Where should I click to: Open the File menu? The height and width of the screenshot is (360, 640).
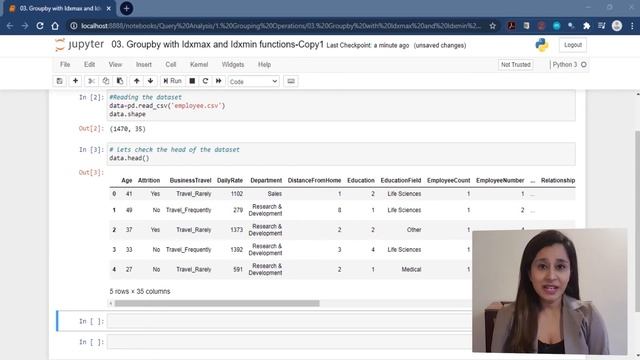coord(65,64)
